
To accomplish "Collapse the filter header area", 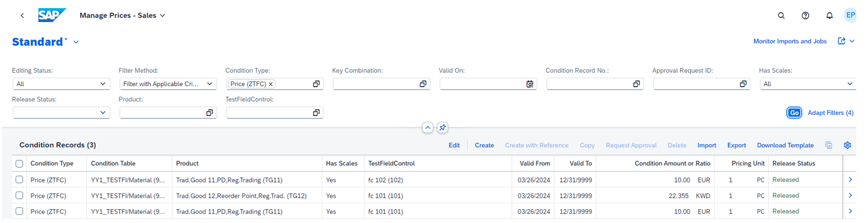I will click(427, 127).
